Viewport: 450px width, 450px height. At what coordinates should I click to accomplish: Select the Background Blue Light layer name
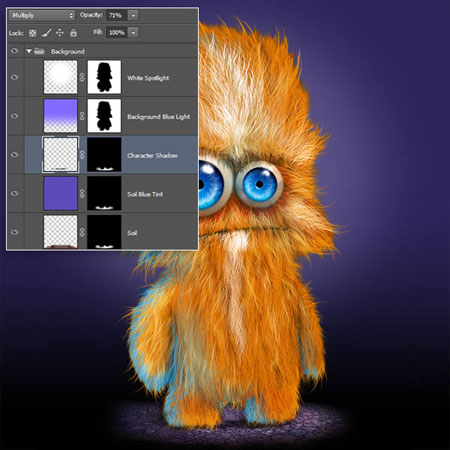coord(159,117)
